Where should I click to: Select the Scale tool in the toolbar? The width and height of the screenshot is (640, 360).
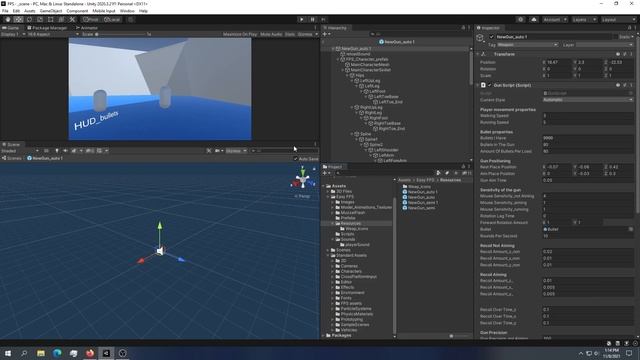[40, 19]
